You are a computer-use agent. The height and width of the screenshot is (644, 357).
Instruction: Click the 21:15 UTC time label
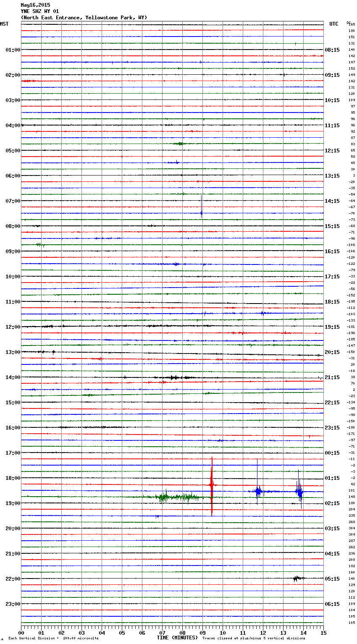tap(332, 377)
